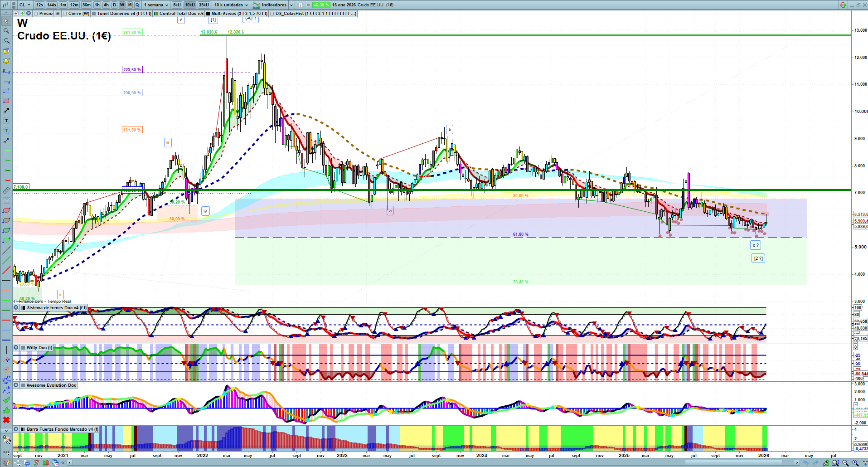Select the brown ellipse drawing tool
The width and height of the screenshot is (868, 467).
coord(6,220)
